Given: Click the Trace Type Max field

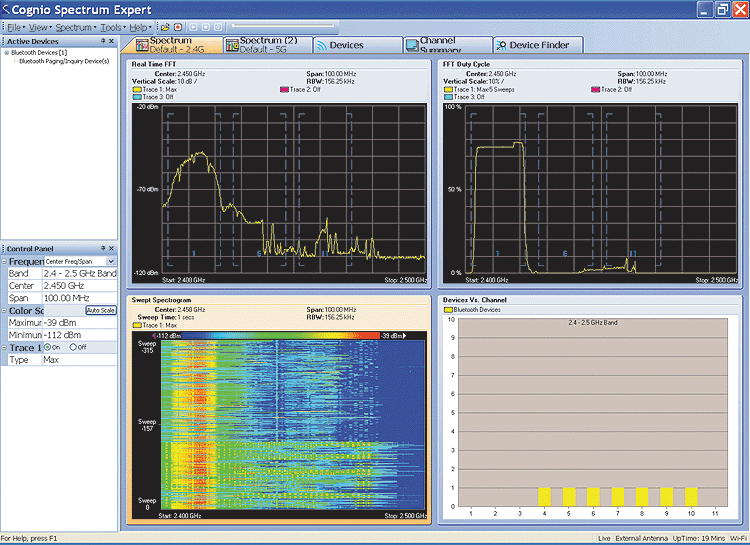Looking at the screenshot, I should coord(79,360).
